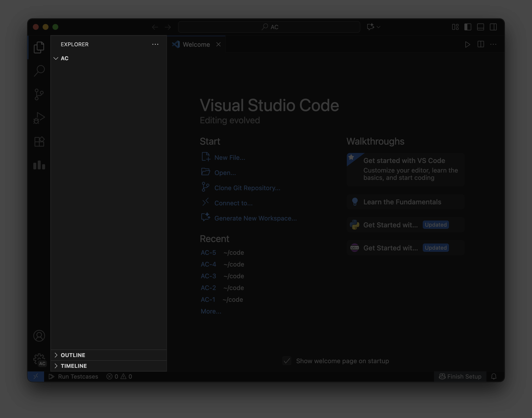
Task: Click the remote window status bar icon
Action: tap(36, 376)
